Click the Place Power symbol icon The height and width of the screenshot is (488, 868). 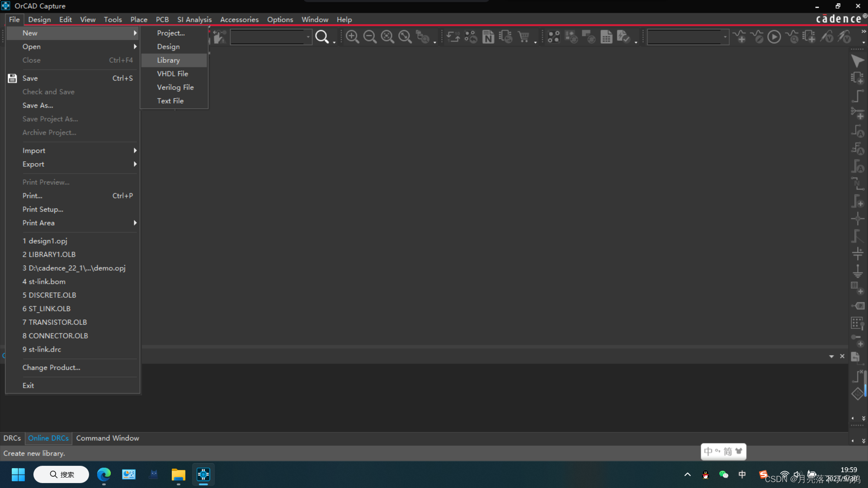pyautogui.click(x=858, y=253)
